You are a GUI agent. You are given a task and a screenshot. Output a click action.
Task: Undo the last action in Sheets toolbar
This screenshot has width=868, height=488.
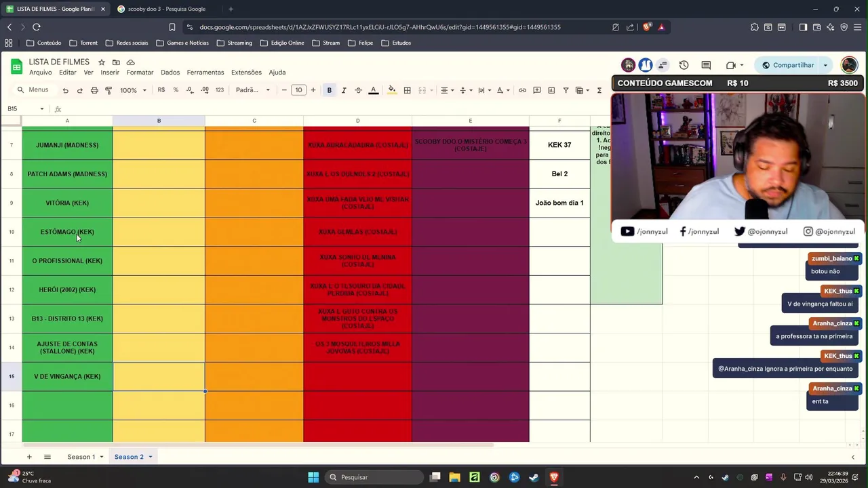click(65, 90)
